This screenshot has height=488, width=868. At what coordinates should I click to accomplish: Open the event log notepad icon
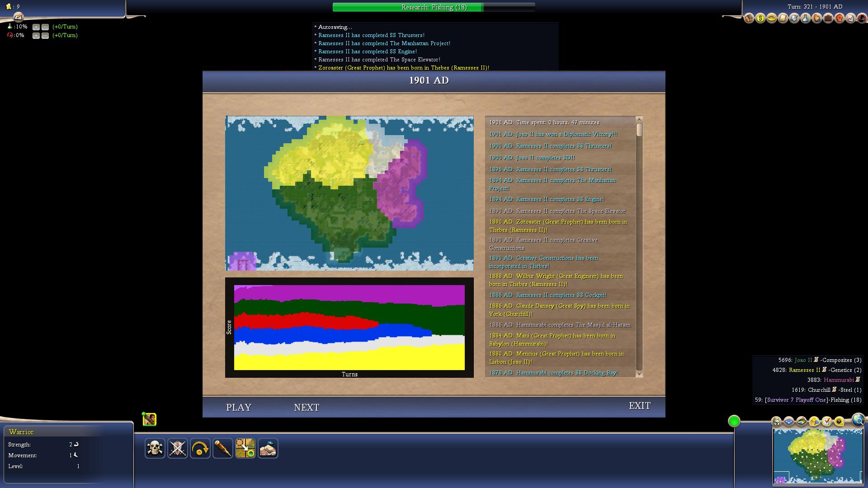(x=18, y=17)
